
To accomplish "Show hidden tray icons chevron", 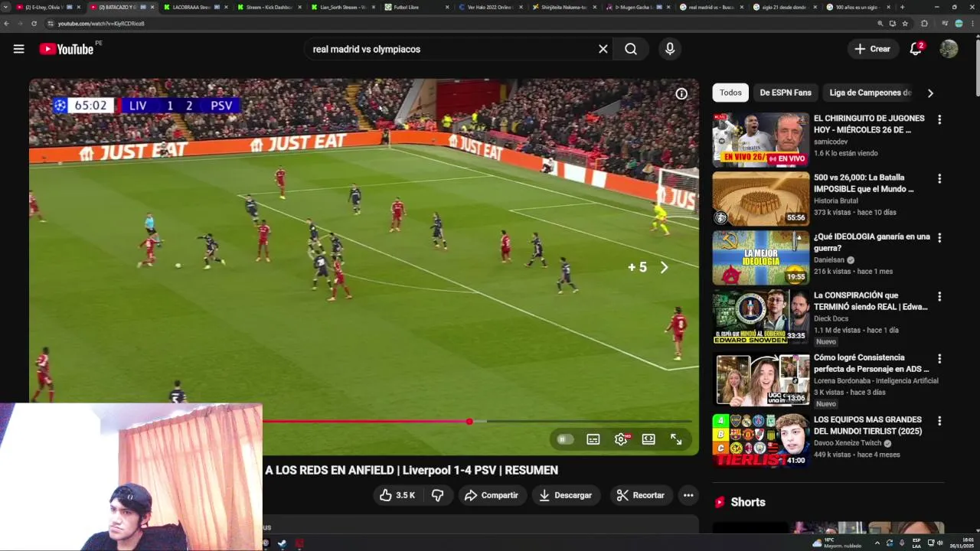I will pos(877,543).
